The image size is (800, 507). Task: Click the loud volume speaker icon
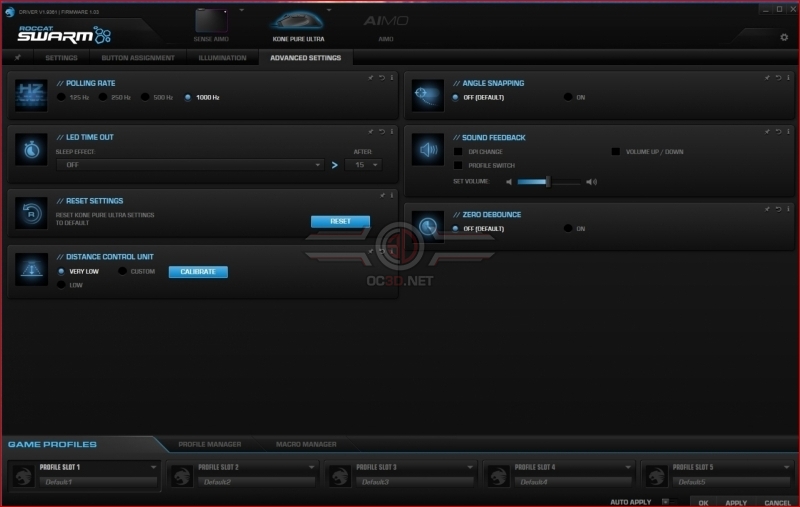tap(591, 182)
